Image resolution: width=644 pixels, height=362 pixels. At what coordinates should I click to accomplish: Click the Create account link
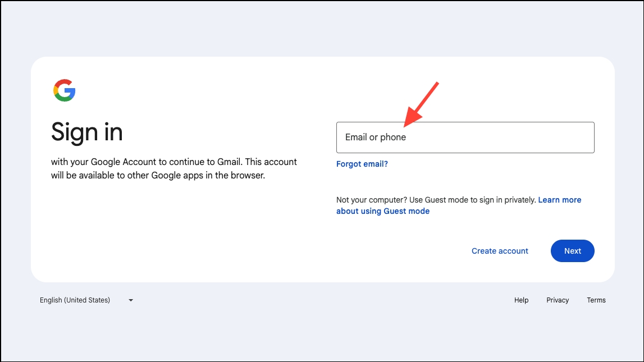tap(500, 251)
